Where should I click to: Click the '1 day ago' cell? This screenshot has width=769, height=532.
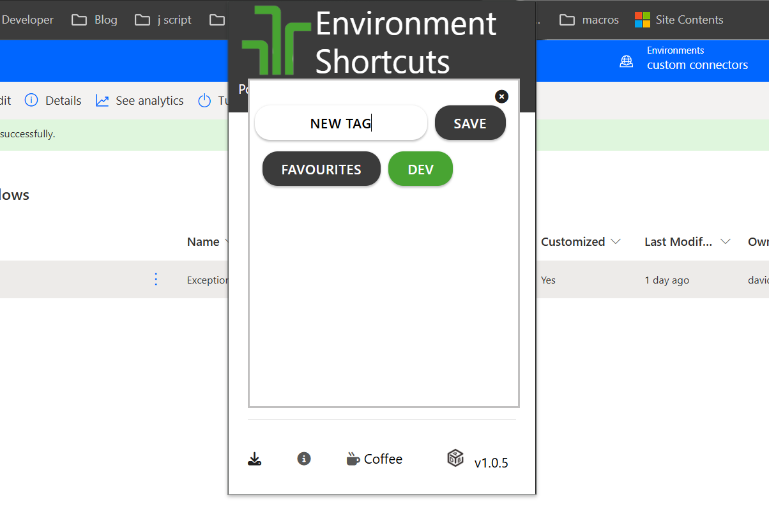pyautogui.click(x=667, y=280)
